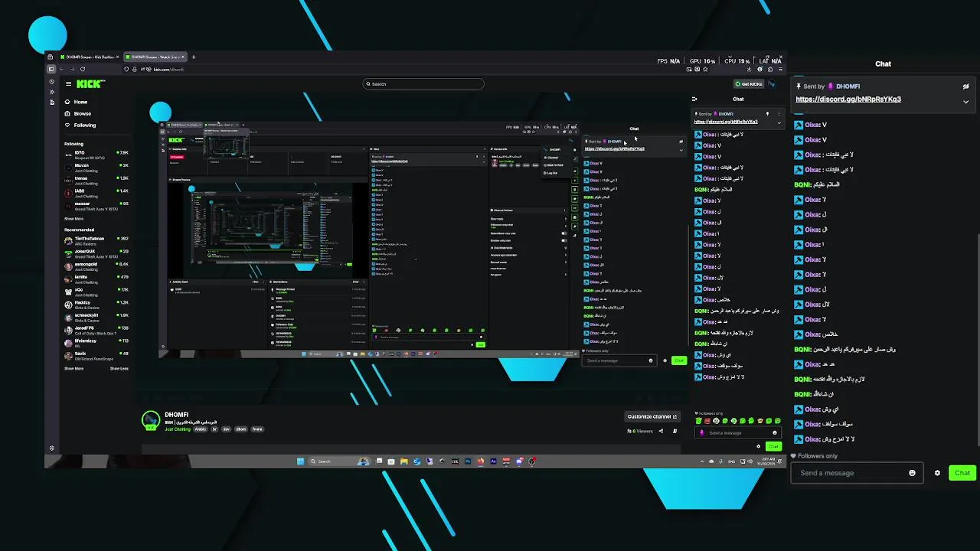Click the green KICK logo
Screen dimensions: 980x551
tap(91, 83)
